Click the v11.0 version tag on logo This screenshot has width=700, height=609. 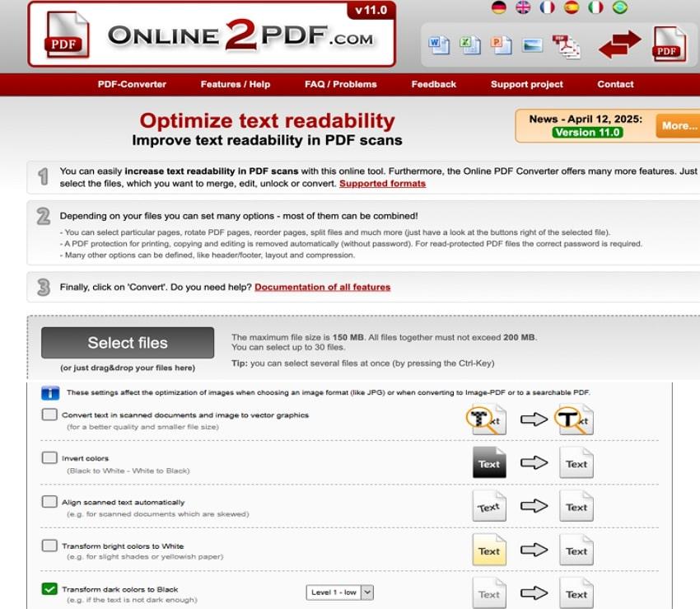coord(371,10)
